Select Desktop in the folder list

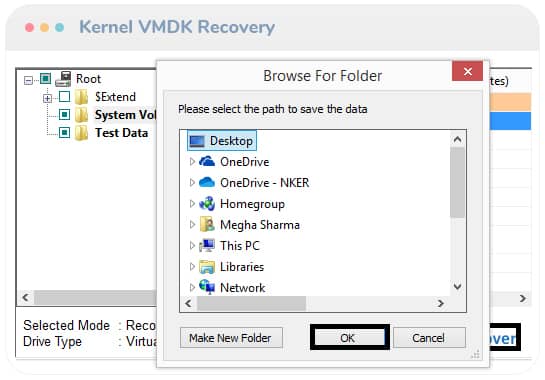(x=222, y=140)
